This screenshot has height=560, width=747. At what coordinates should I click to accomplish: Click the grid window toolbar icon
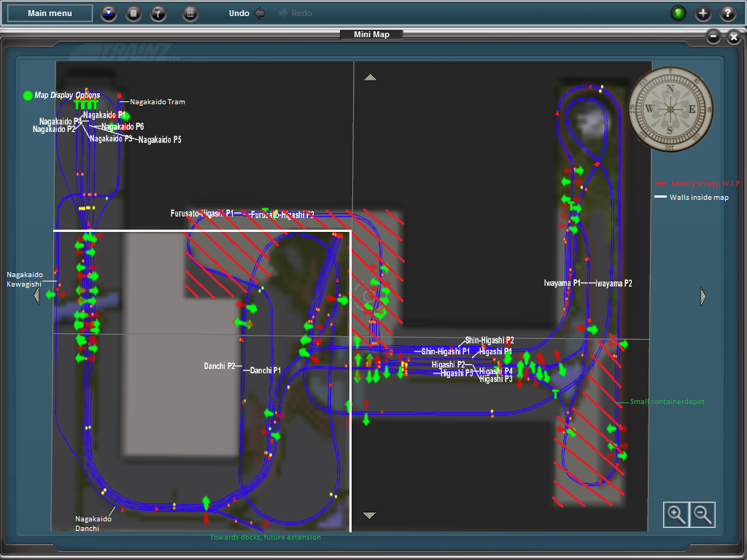(x=190, y=13)
